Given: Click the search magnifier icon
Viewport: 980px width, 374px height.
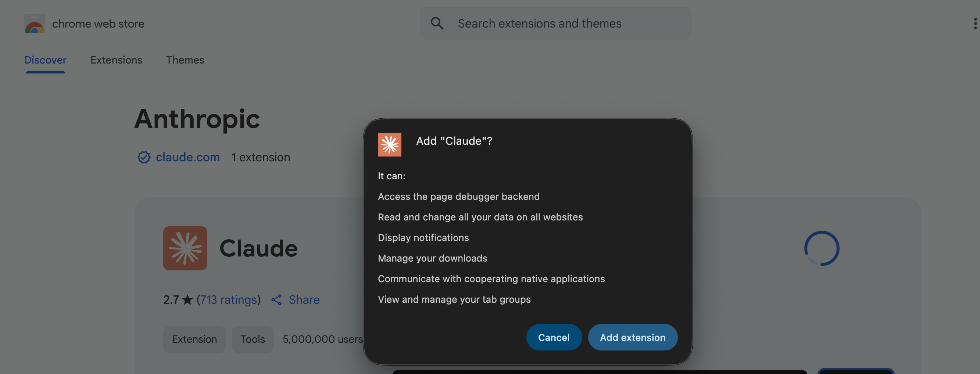Looking at the screenshot, I should click(437, 24).
